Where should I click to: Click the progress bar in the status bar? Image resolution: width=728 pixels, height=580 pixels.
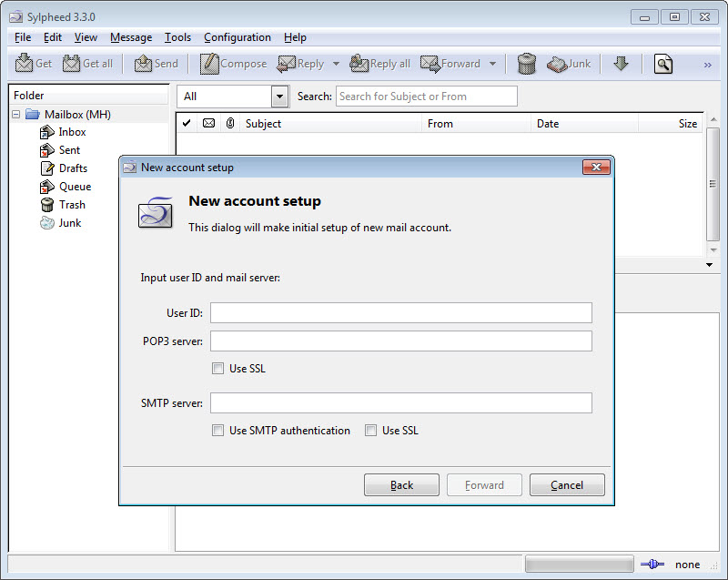coord(580,565)
